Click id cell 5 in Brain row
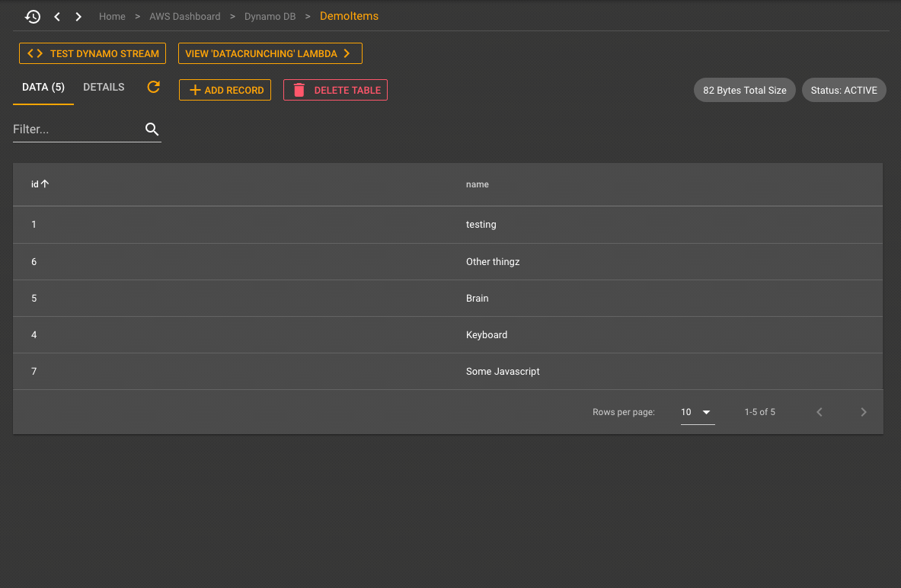Viewport: 901px width, 588px height. [34, 299]
